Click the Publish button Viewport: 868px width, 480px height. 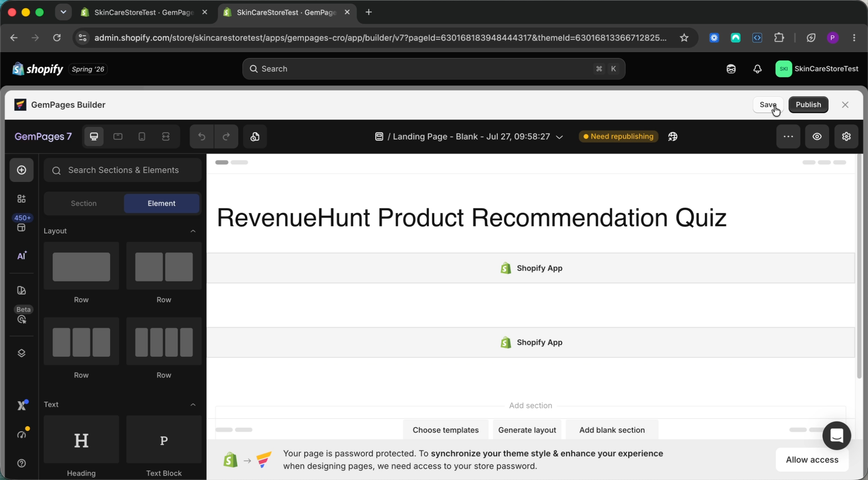(808, 104)
